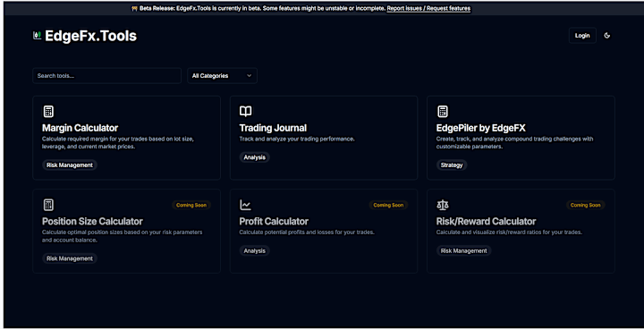Open Report issues / Request features link
The height and width of the screenshot is (329, 644).
pos(428,8)
